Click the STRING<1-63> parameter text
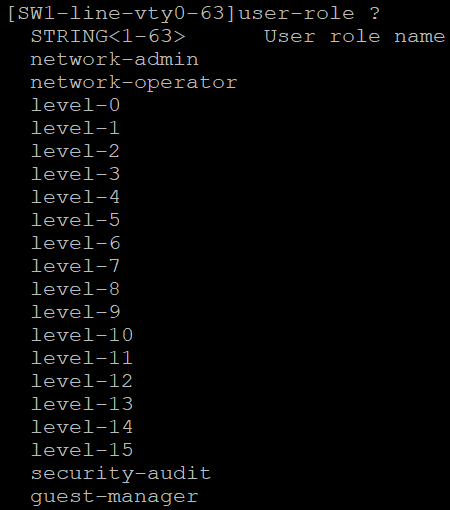The width and height of the screenshot is (450, 510). pyautogui.click(x=108, y=37)
